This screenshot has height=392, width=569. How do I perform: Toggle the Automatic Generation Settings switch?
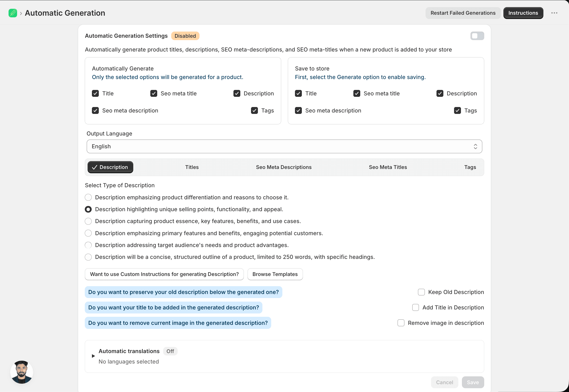[x=477, y=36]
